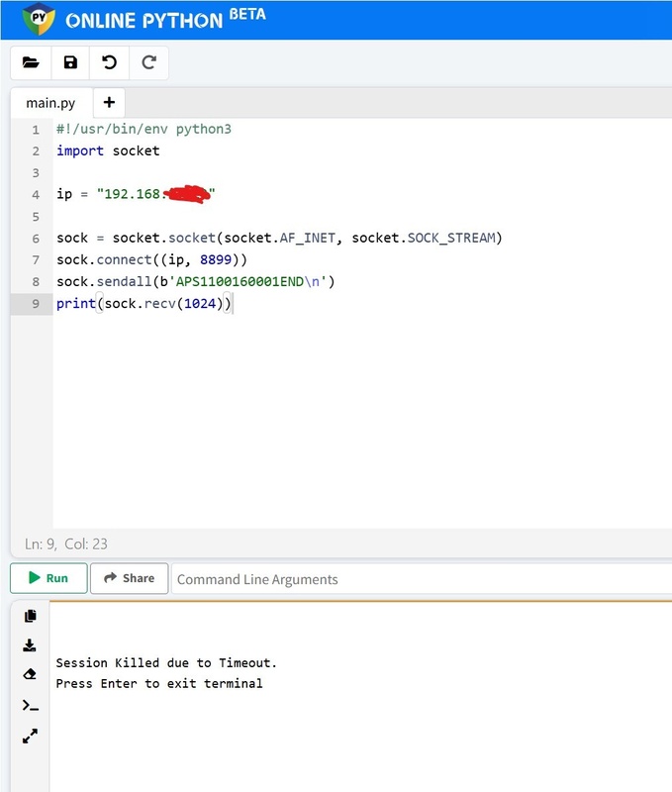Click the socket.socket AF_INET code line
The image size is (672, 792).
click(279, 238)
